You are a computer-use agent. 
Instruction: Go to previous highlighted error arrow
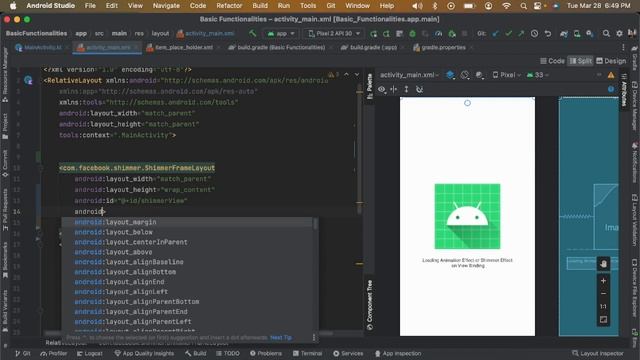(x=347, y=74)
